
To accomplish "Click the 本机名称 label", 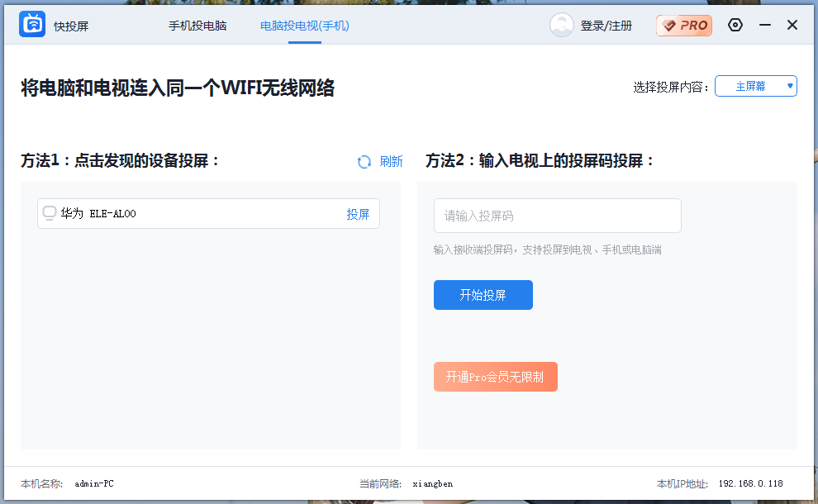I will click(42, 483).
